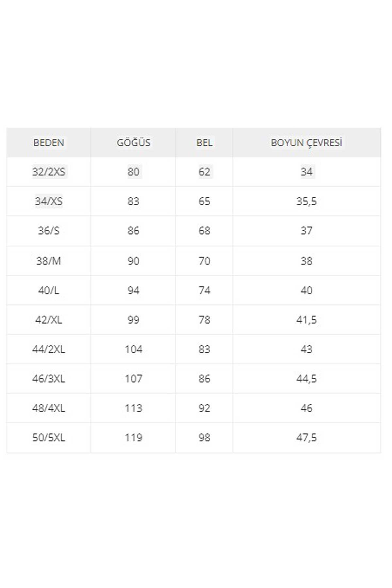Select the 34/XS size cell

point(49,201)
